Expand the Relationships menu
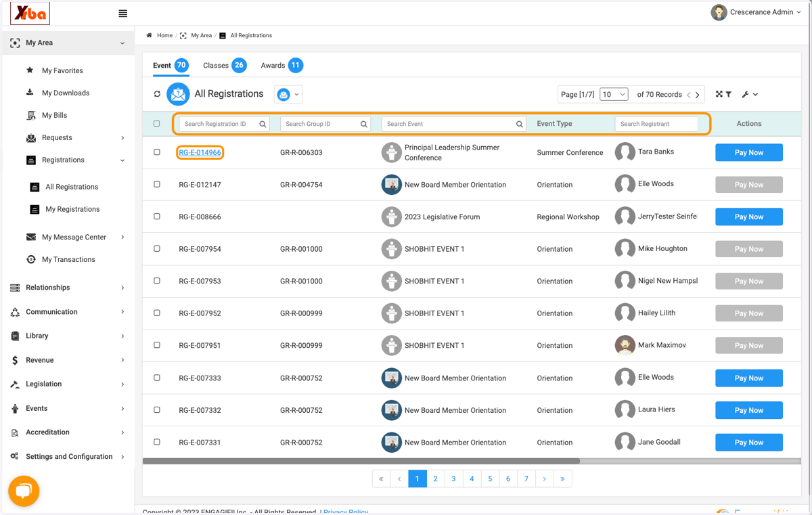812x515 pixels. point(122,288)
